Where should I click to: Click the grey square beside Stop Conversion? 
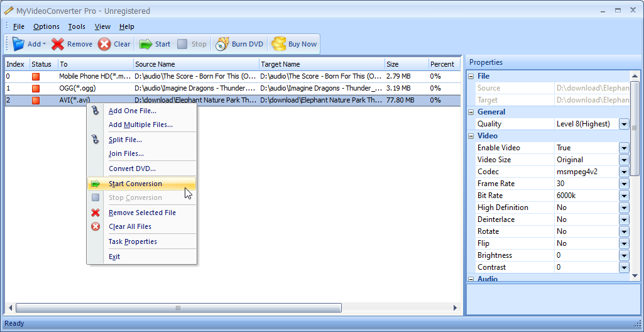click(x=96, y=197)
